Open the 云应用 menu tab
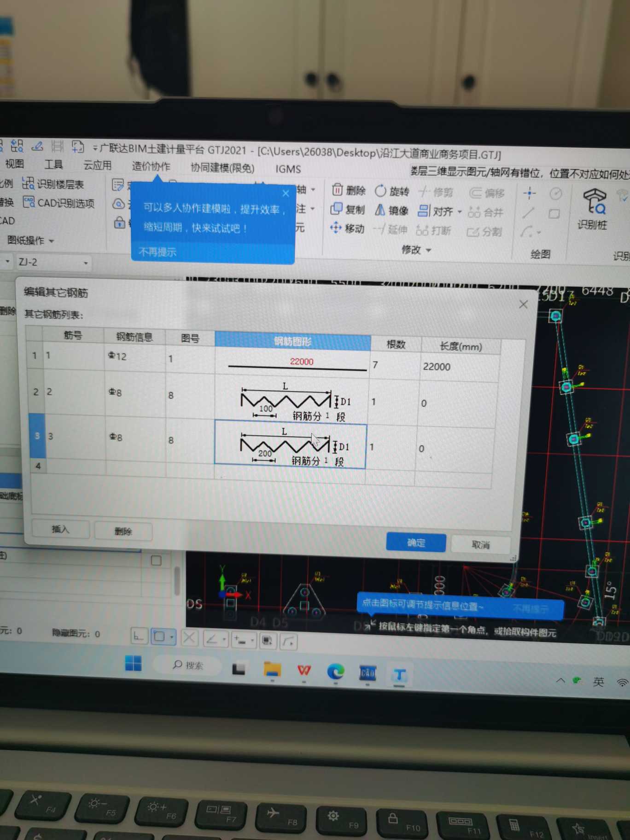Image resolution: width=630 pixels, height=840 pixels. [97, 165]
